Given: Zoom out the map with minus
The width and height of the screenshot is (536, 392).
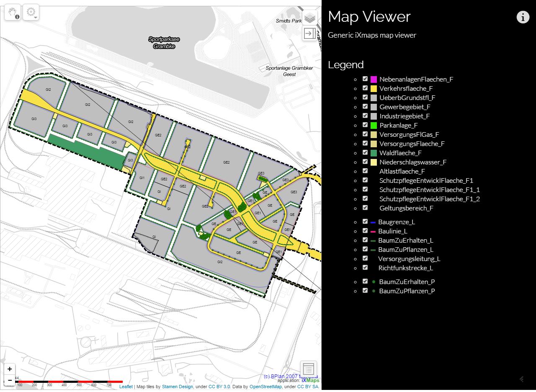Looking at the screenshot, I should tap(10, 380).
